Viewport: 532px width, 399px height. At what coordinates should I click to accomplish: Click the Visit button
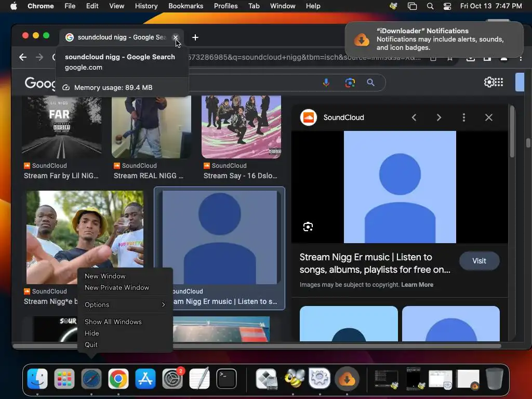click(x=479, y=261)
